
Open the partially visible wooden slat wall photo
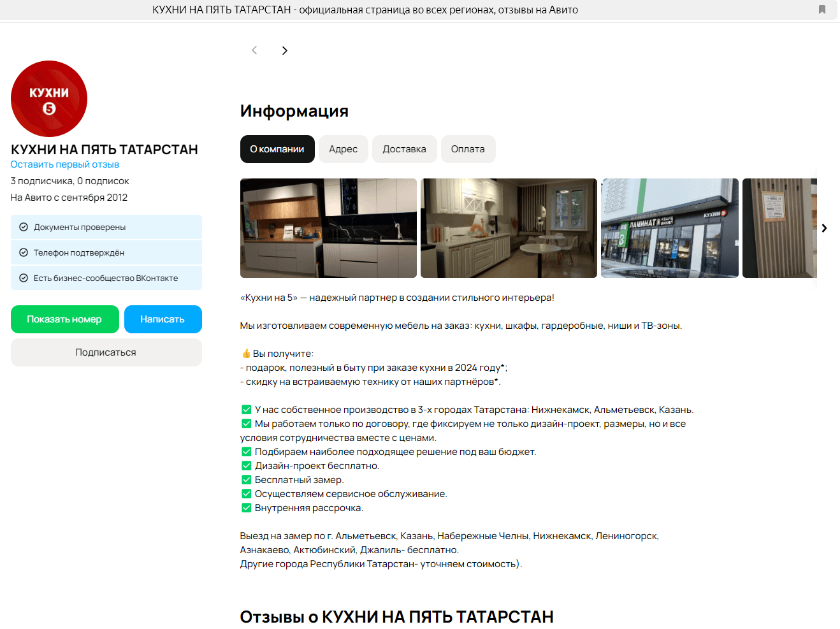pyautogui.click(x=779, y=228)
